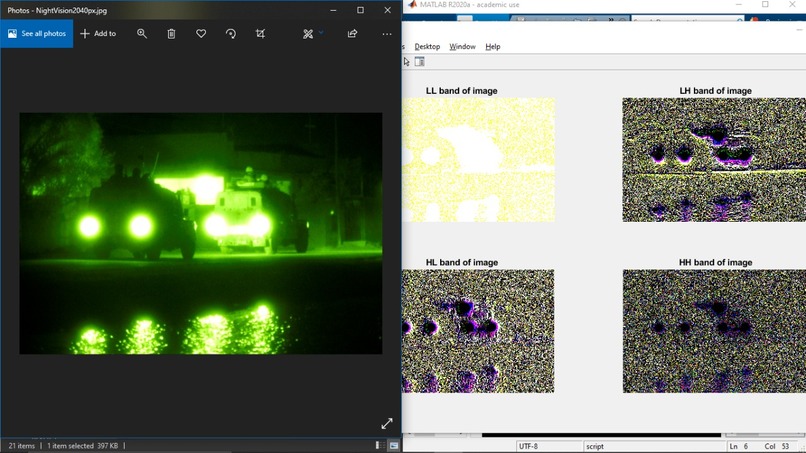This screenshot has width=806, height=453.
Task: Add photo to favorites with heart icon
Action: (201, 33)
